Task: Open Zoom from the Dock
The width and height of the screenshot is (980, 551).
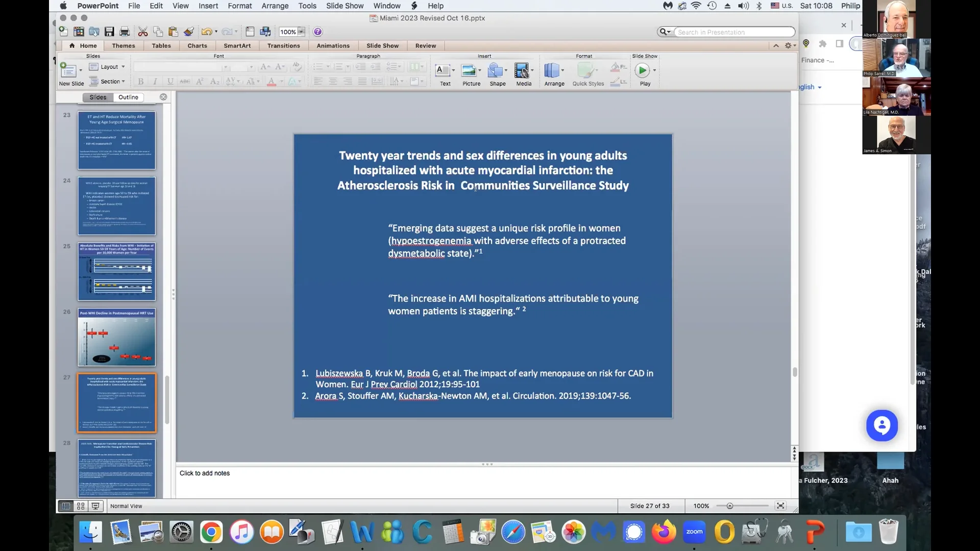Action: point(694,532)
